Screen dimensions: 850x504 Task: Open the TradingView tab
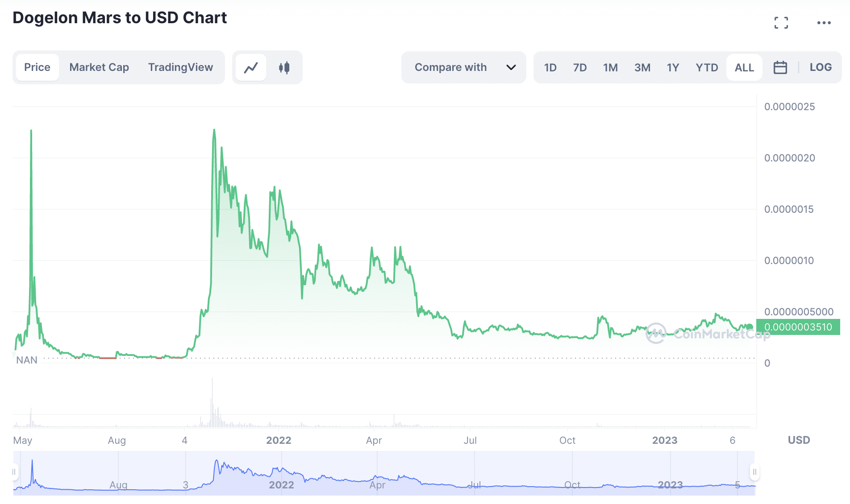180,67
